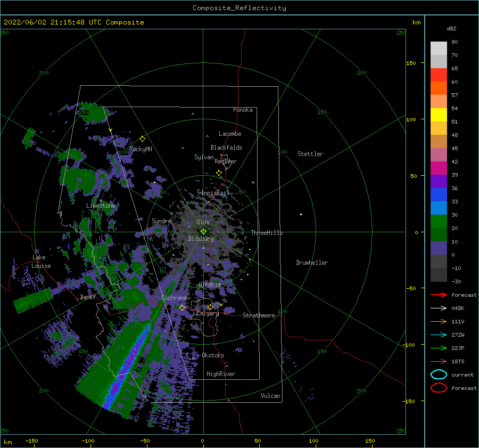Click the red forecast arrow legend icon
Viewport: 479px width, 448px height.
click(x=439, y=295)
